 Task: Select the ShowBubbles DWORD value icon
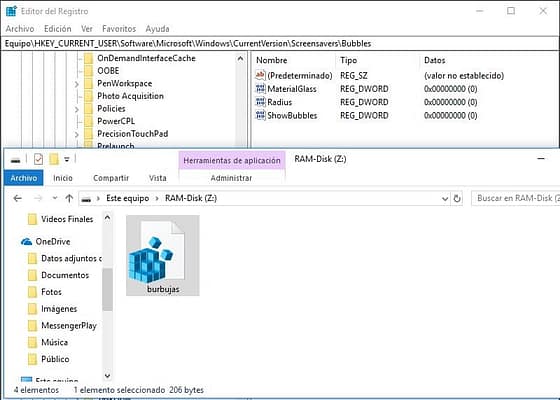pos(260,115)
